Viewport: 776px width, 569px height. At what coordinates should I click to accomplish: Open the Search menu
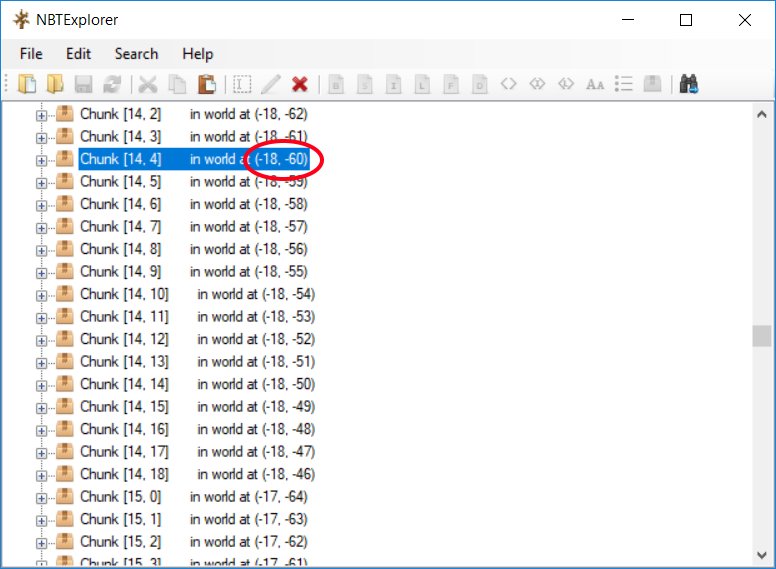click(136, 53)
